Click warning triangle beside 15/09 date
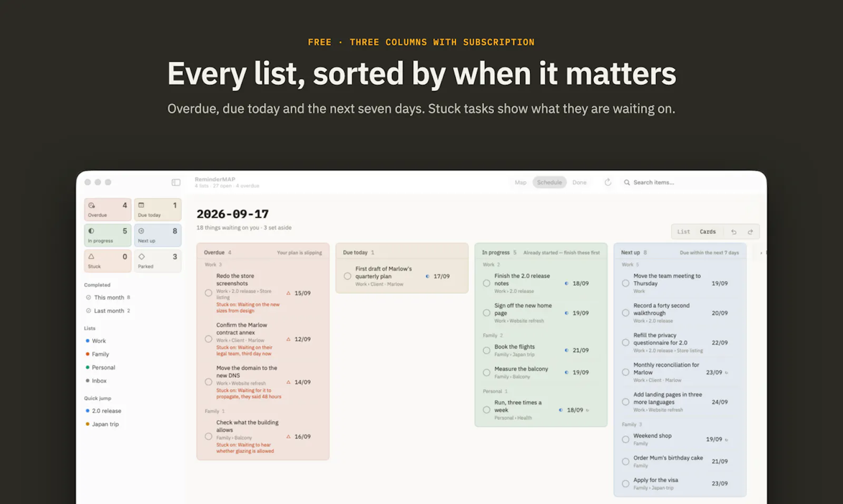Screen dimensions: 843x504 pyautogui.click(x=288, y=293)
